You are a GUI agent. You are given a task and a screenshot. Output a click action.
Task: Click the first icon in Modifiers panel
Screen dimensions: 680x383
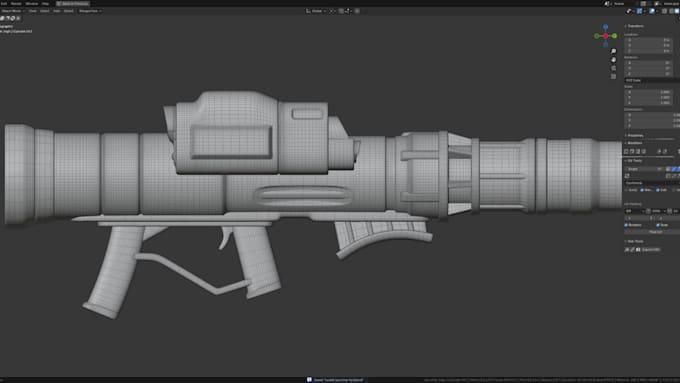point(626,151)
